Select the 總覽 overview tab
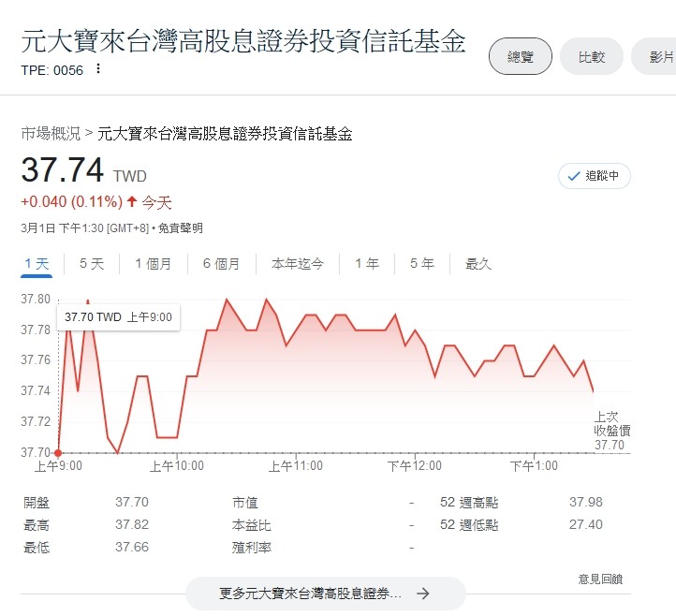Screen dimensions: 676x616 click(521, 56)
